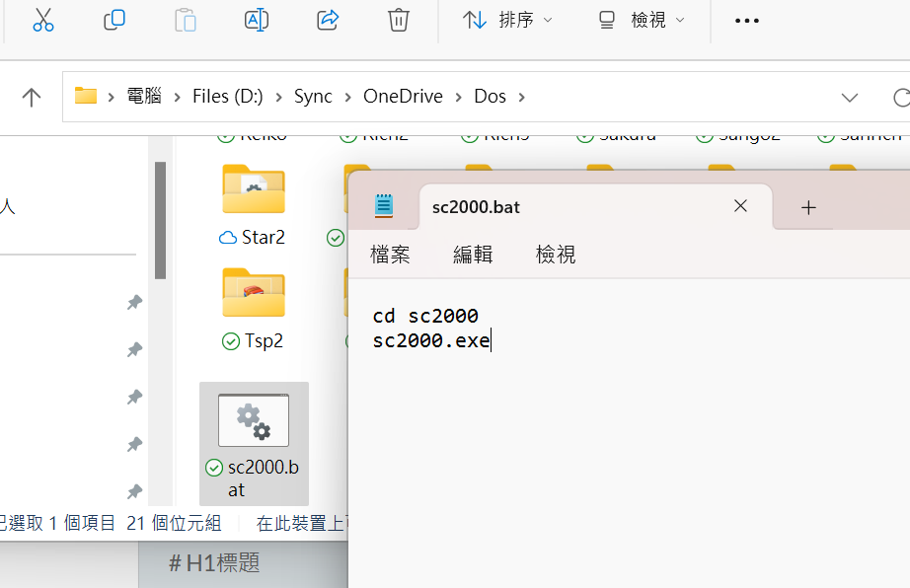Click the fifth pin icon in sidebar
Viewport: 910px width, 588px height.
[x=134, y=491]
